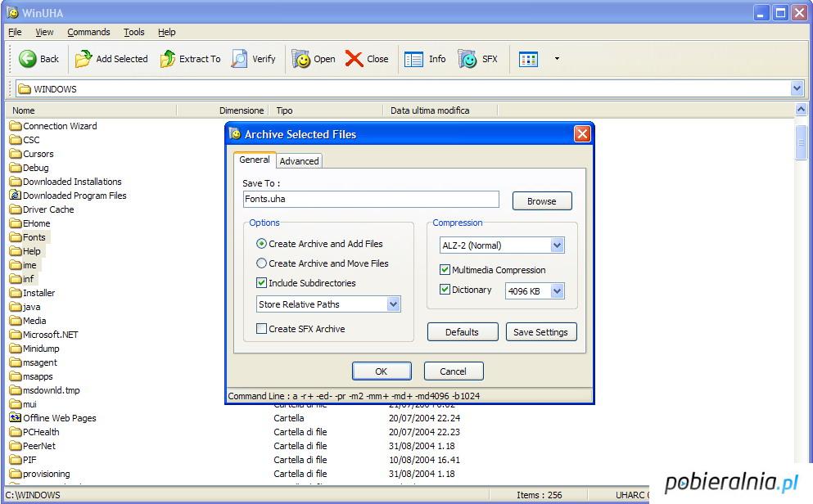This screenshot has height=504, width=813.
Task: Open the File menu
Action: pyautogui.click(x=15, y=32)
